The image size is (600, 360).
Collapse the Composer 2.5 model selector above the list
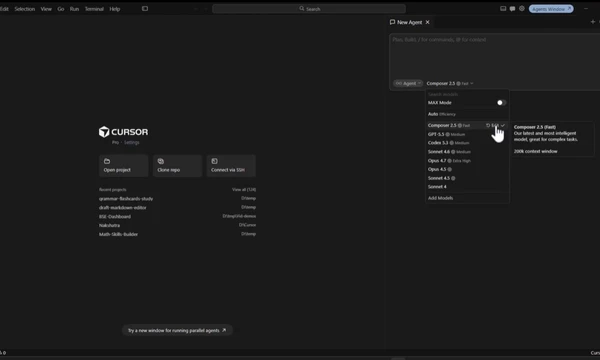tap(450, 83)
